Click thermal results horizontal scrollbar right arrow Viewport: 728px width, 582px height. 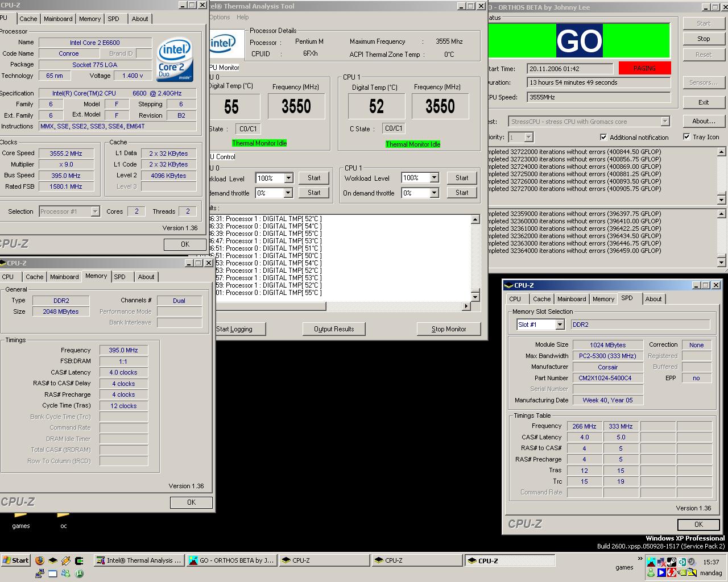[467, 306]
